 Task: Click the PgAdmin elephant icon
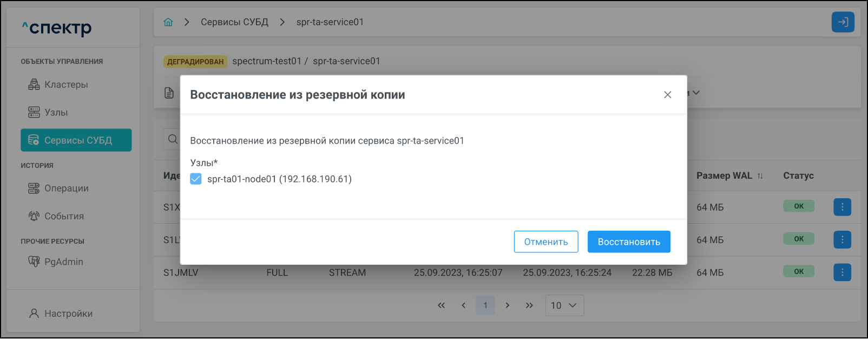[x=34, y=262]
